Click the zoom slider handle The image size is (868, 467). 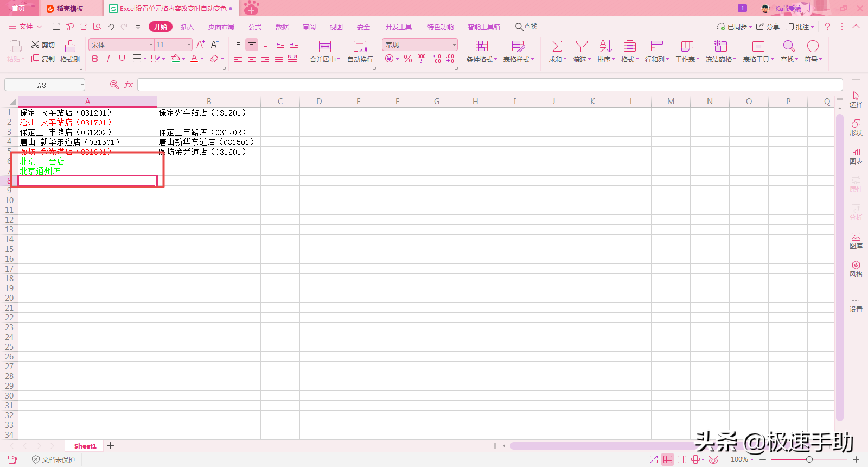pyautogui.click(x=809, y=459)
